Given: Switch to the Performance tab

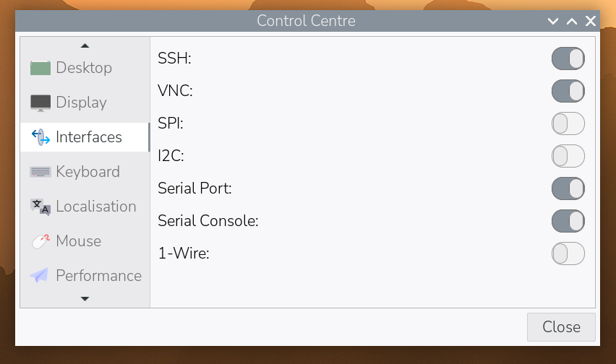Looking at the screenshot, I should (98, 276).
